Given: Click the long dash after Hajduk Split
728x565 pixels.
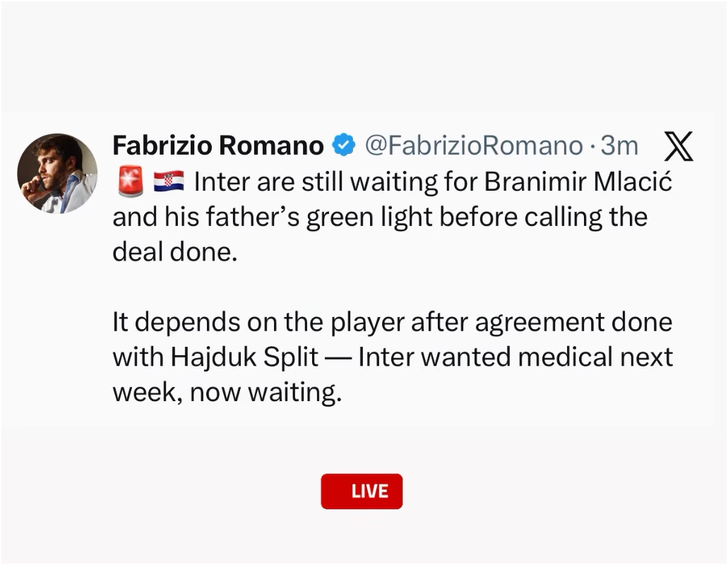Looking at the screenshot, I should (x=338, y=358).
